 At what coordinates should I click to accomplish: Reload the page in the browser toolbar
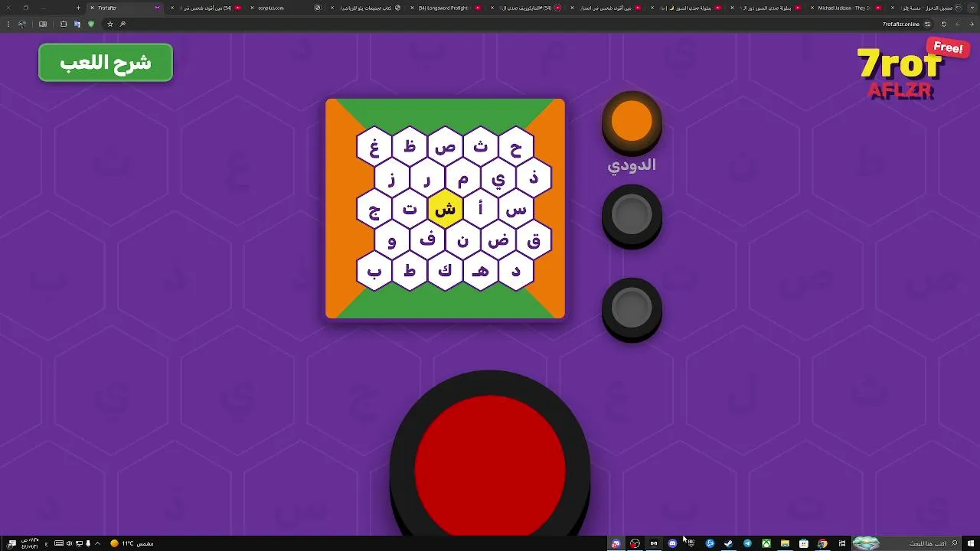pos(943,24)
